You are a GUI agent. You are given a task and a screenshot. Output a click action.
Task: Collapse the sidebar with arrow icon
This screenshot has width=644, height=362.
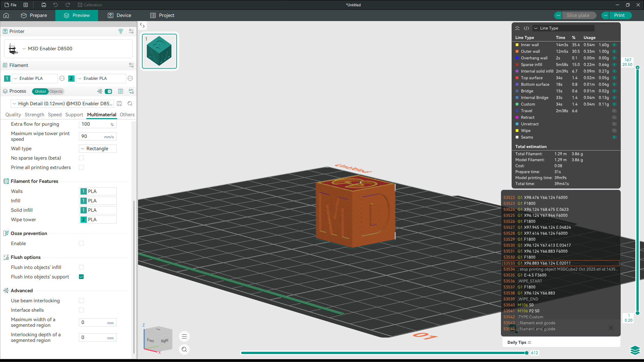[x=142, y=25]
